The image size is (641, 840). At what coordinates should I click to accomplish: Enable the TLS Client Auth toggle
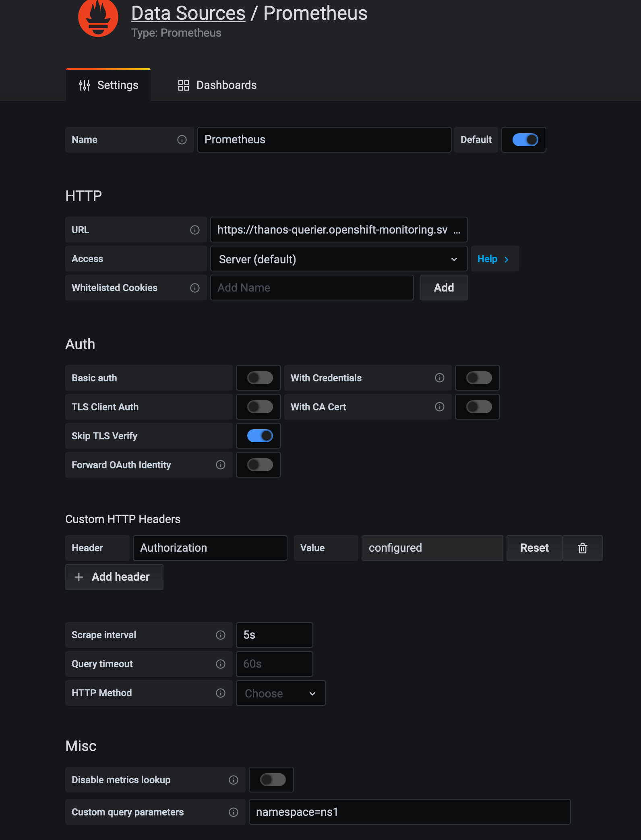[x=260, y=407]
